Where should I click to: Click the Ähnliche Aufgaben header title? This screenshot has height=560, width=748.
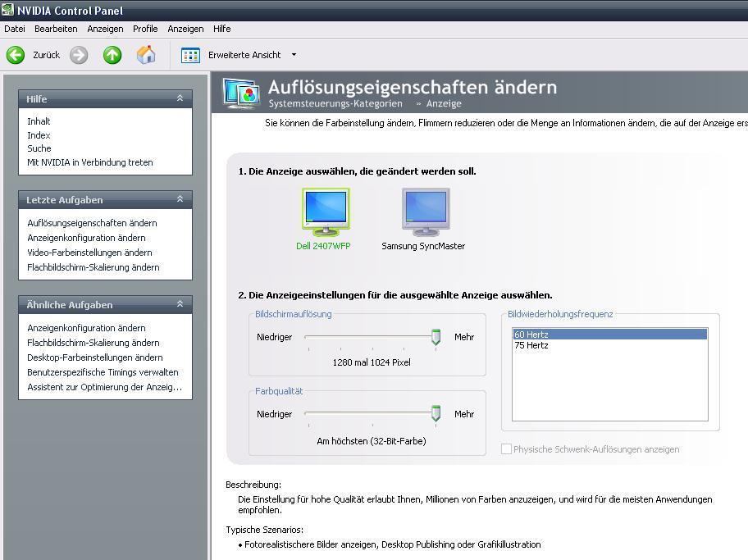click(70, 305)
